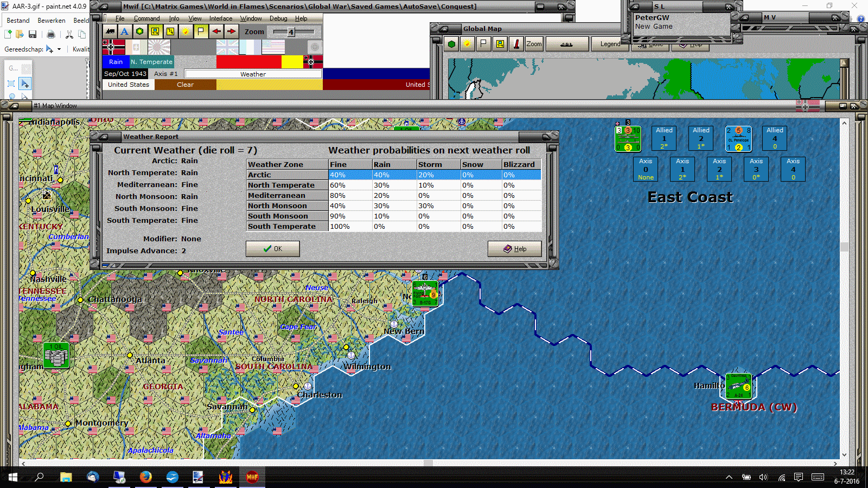
Task: Click paint.net open file icon
Action: (x=20, y=35)
